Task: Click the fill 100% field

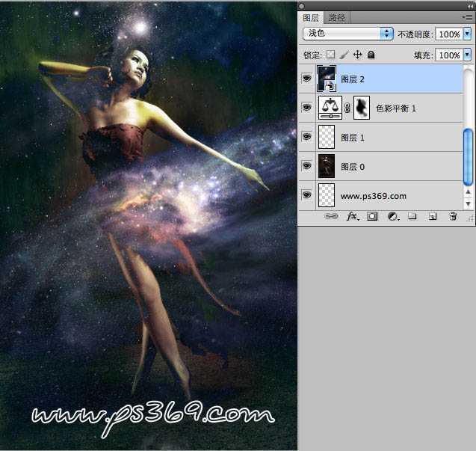Action: coord(450,55)
